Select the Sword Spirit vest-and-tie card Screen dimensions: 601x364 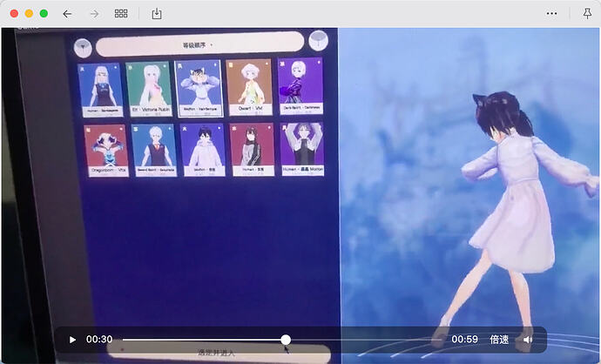tap(154, 150)
